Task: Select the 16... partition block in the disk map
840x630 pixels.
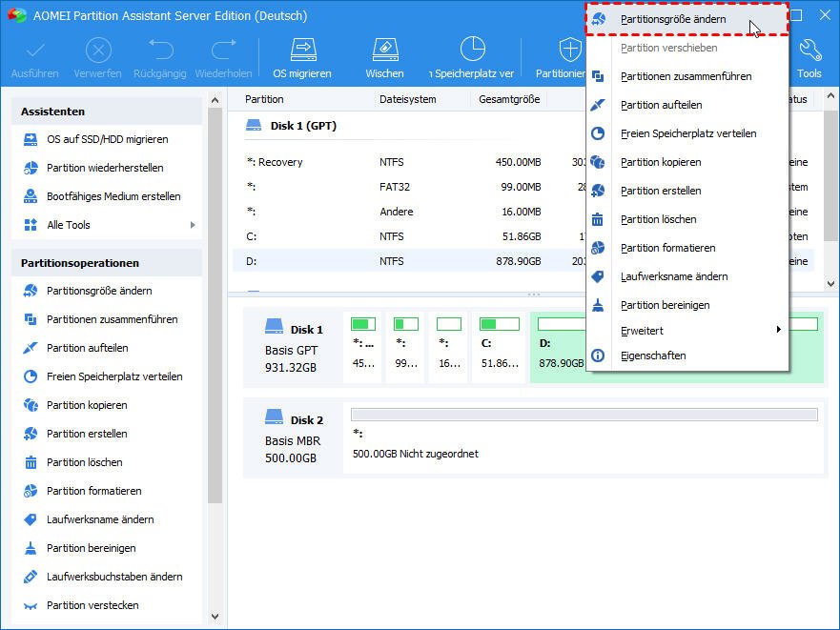Action: (x=449, y=347)
